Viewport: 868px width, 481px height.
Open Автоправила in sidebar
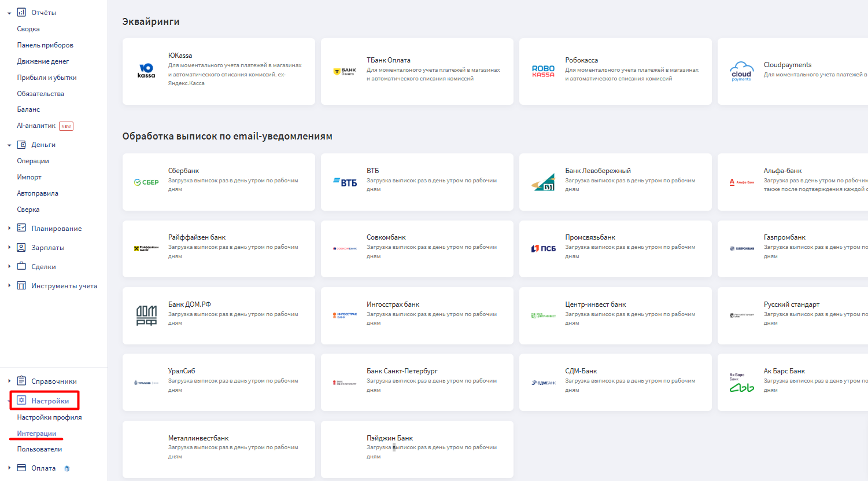(x=38, y=193)
